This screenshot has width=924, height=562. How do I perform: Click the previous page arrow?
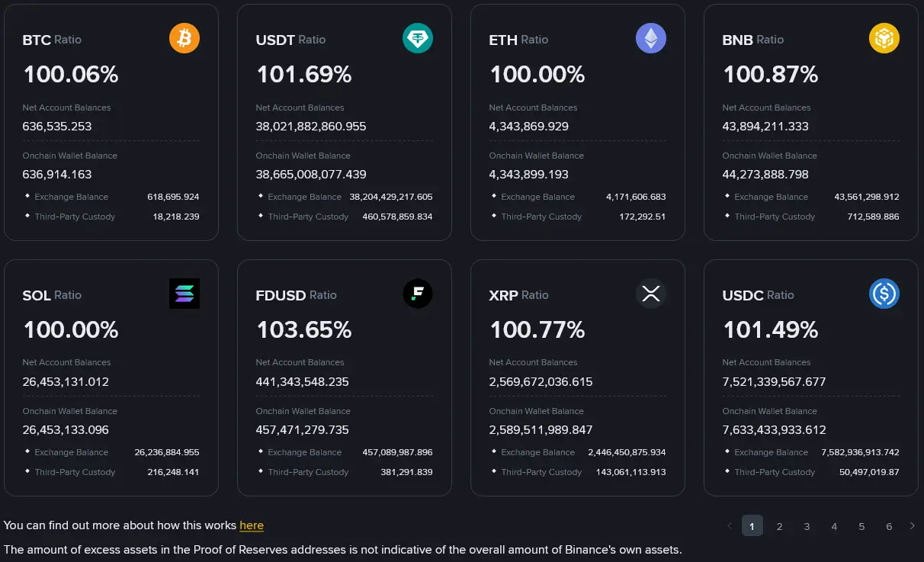(x=730, y=526)
